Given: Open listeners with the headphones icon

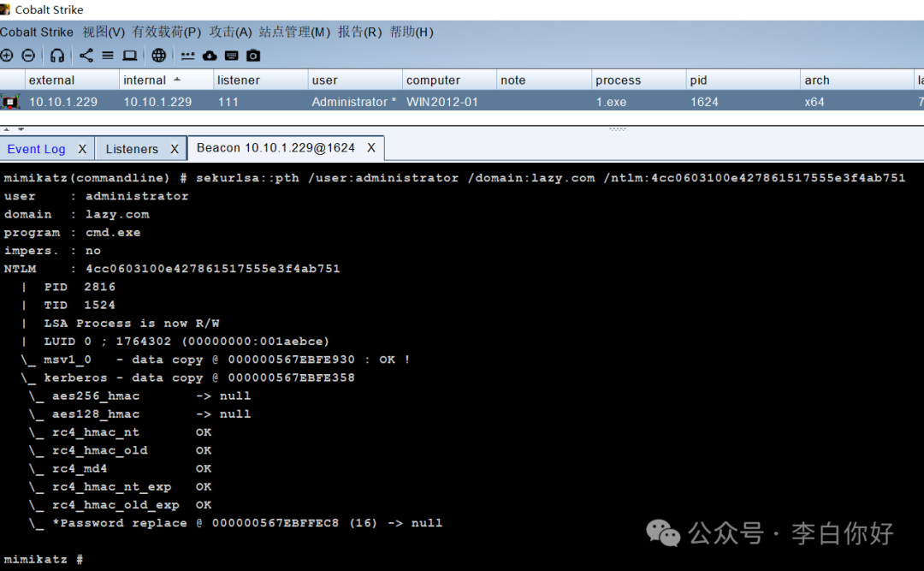Looking at the screenshot, I should (x=57, y=56).
